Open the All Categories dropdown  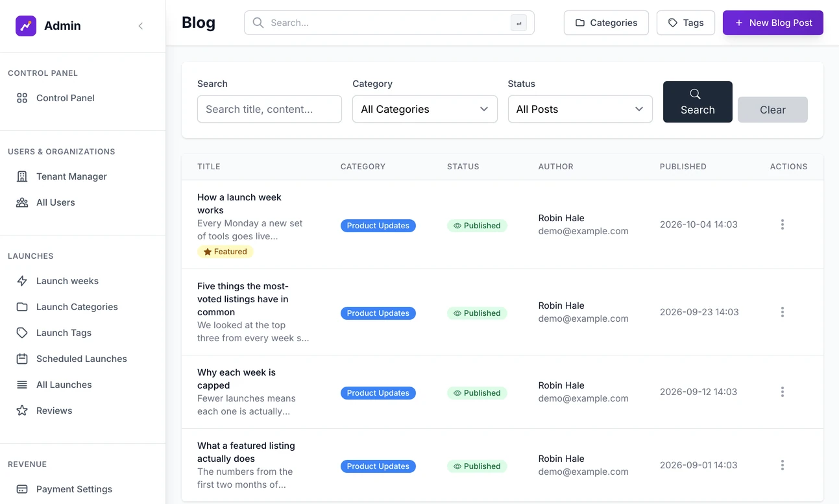[425, 109]
